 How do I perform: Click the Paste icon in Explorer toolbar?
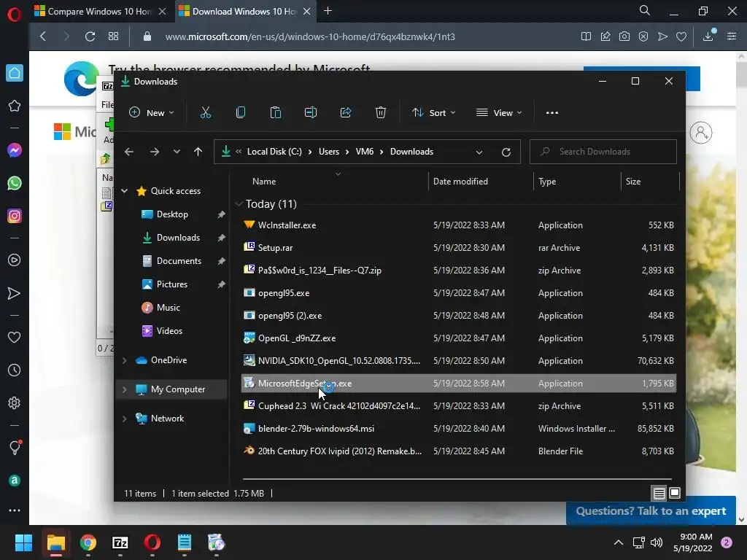click(275, 113)
